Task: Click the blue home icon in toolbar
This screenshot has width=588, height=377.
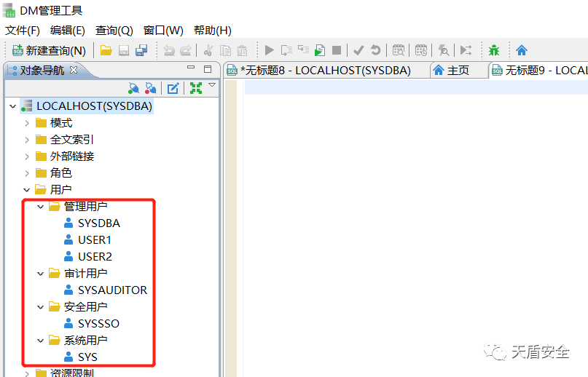Action: [522, 50]
